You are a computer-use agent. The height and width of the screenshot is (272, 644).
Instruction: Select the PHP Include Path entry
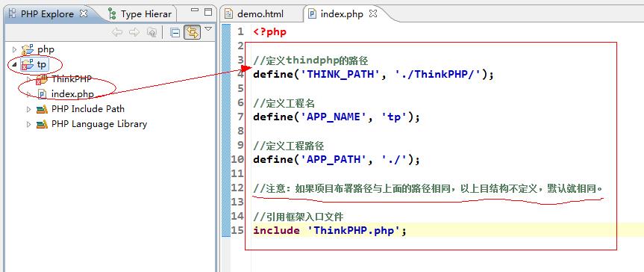tap(88, 109)
